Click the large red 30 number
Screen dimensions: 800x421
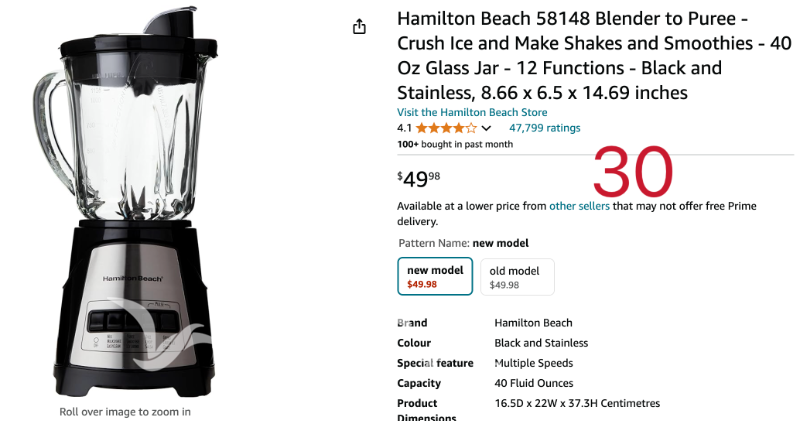(x=632, y=174)
